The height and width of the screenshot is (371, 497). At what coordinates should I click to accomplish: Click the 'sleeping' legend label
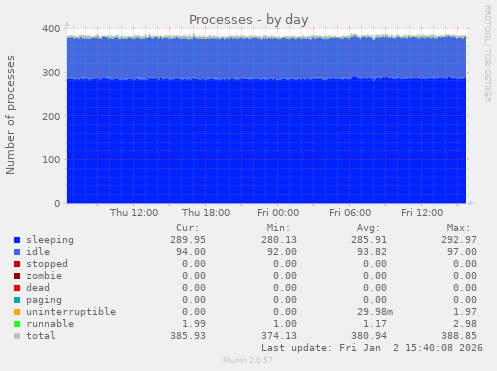pos(50,240)
